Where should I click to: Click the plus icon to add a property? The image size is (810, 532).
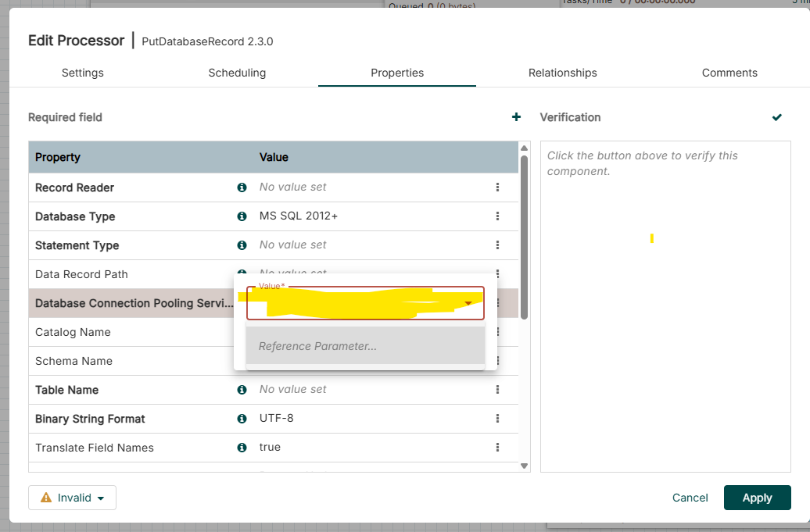[516, 117]
